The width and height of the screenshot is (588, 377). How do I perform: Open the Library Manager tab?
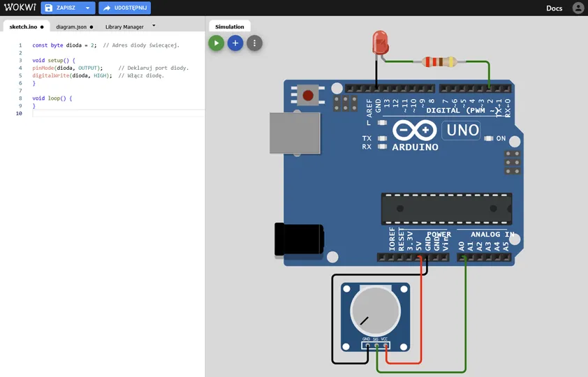124,27
